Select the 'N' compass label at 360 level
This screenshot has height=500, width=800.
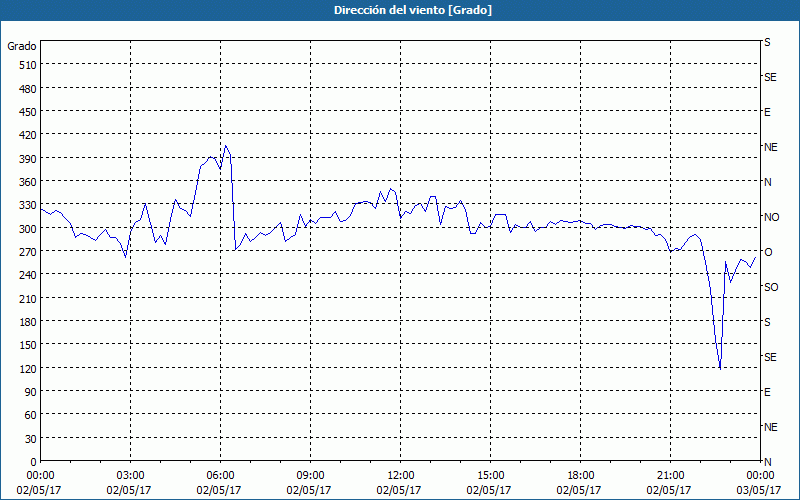tap(767, 182)
